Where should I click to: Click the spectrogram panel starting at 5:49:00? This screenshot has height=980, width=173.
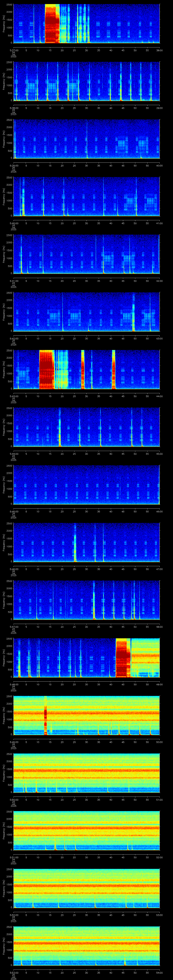coord(86,715)
